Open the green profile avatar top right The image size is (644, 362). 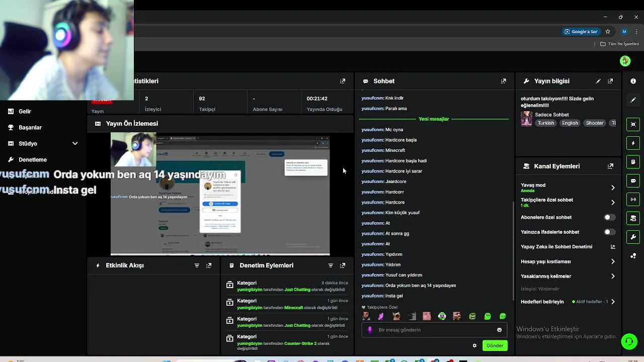625,61
